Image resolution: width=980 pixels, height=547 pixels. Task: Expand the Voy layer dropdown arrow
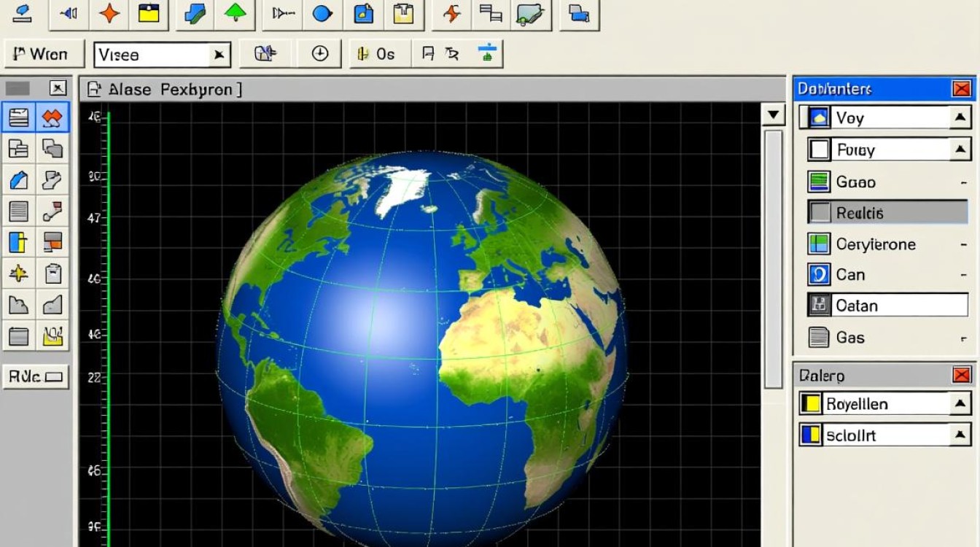(x=960, y=117)
